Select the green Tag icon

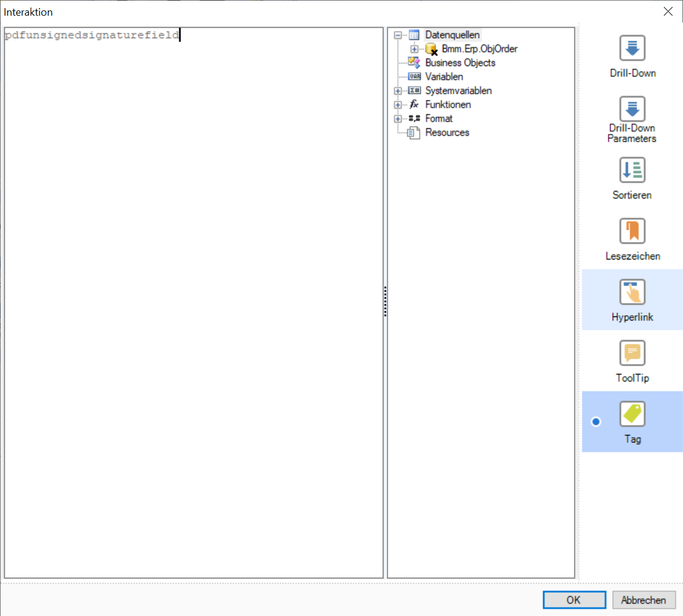632,414
